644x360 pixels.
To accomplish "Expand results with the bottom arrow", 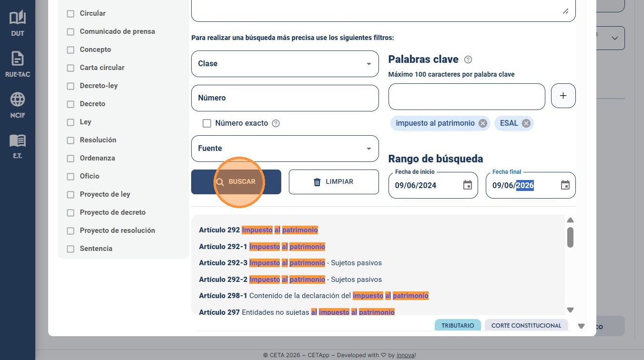I will 581,326.
